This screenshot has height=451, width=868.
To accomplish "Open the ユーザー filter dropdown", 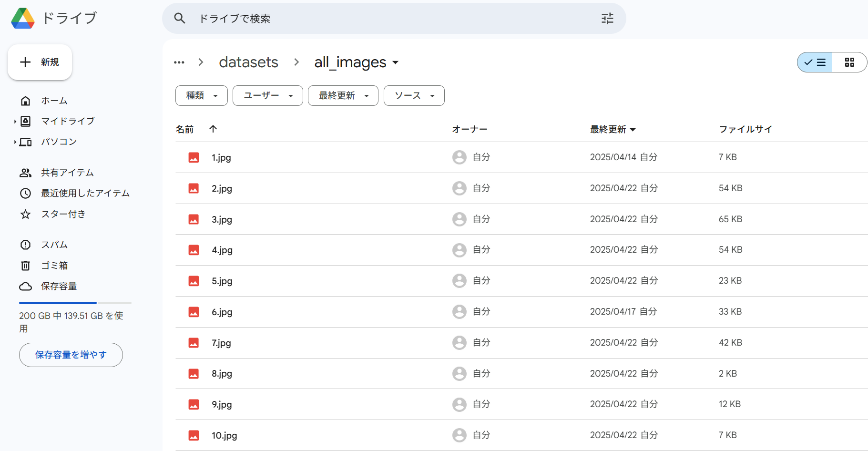I will click(x=268, y=95).
